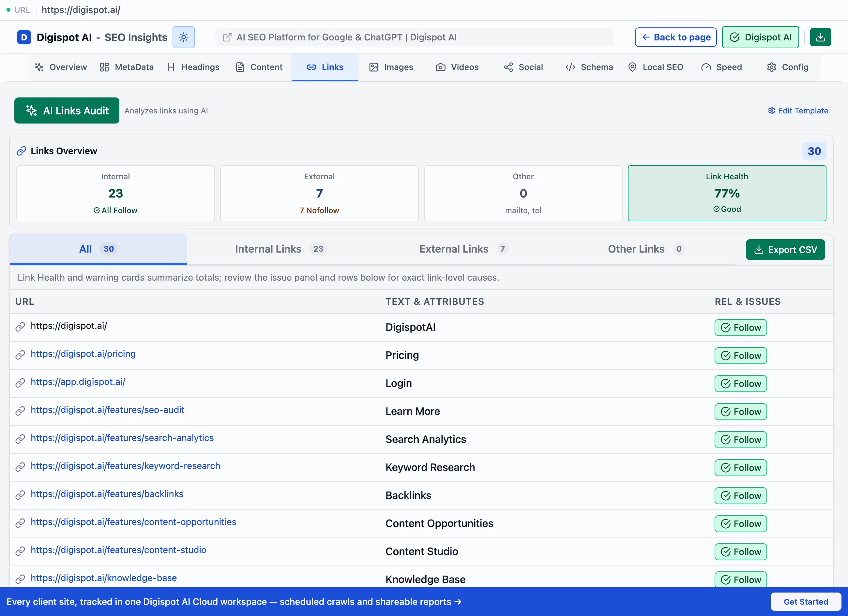Click the download icon button in header
Image resolution: width=848 pixels, height=616 pixels.
(x=820, y=37)
